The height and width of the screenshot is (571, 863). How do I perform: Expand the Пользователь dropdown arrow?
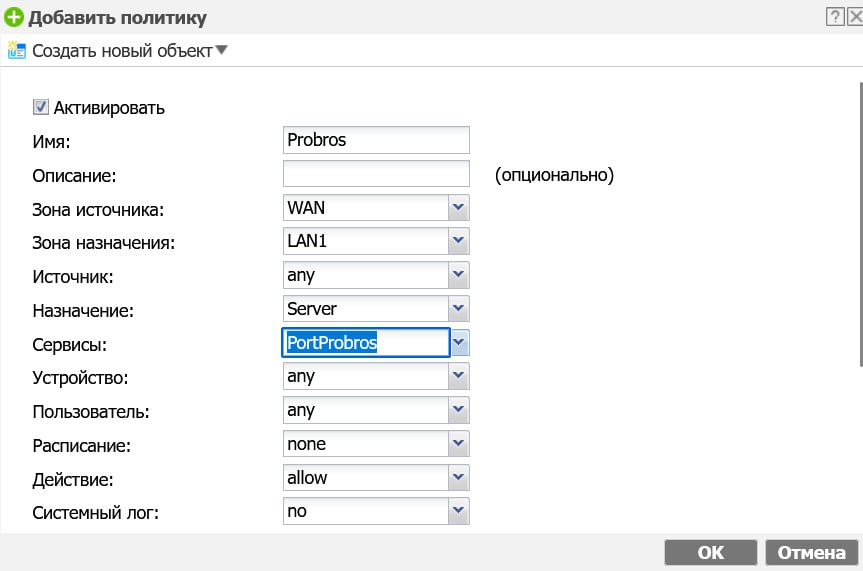[458, 410]
